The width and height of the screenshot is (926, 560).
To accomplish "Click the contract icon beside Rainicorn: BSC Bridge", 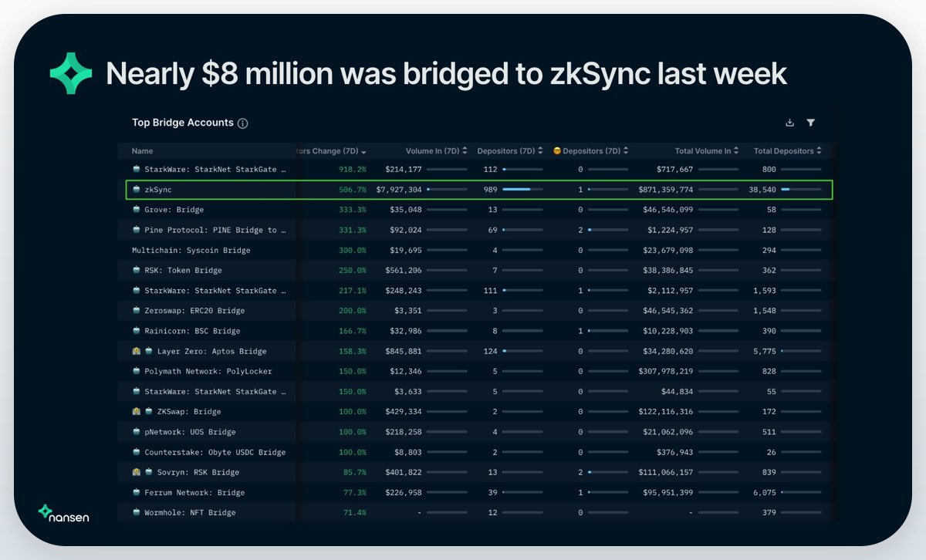I will pos(137,330).
